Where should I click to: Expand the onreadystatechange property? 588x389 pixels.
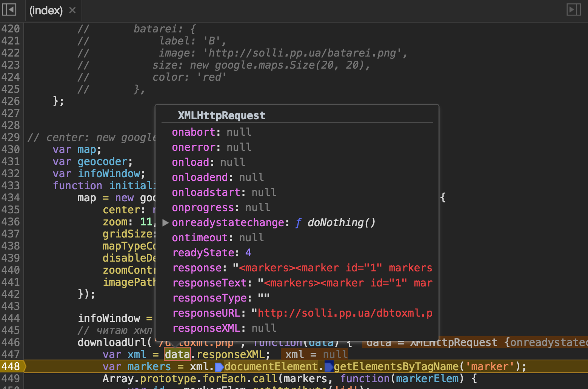coord(165,223)
